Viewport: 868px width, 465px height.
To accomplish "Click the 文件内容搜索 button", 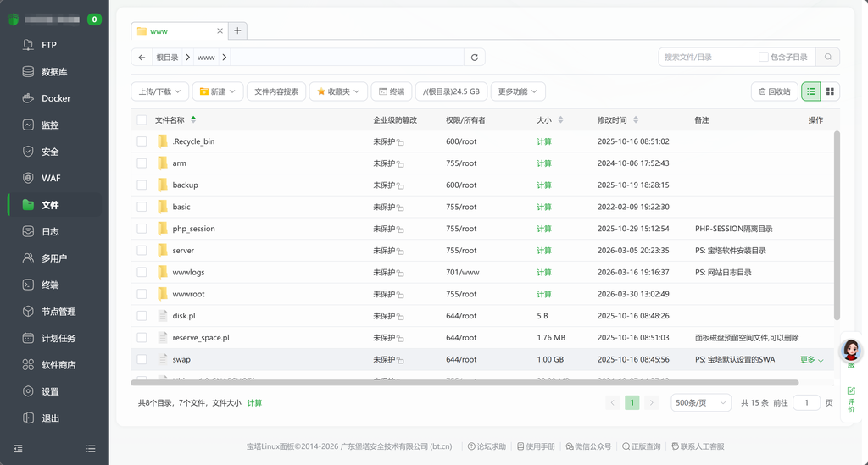I will (276, 91).
